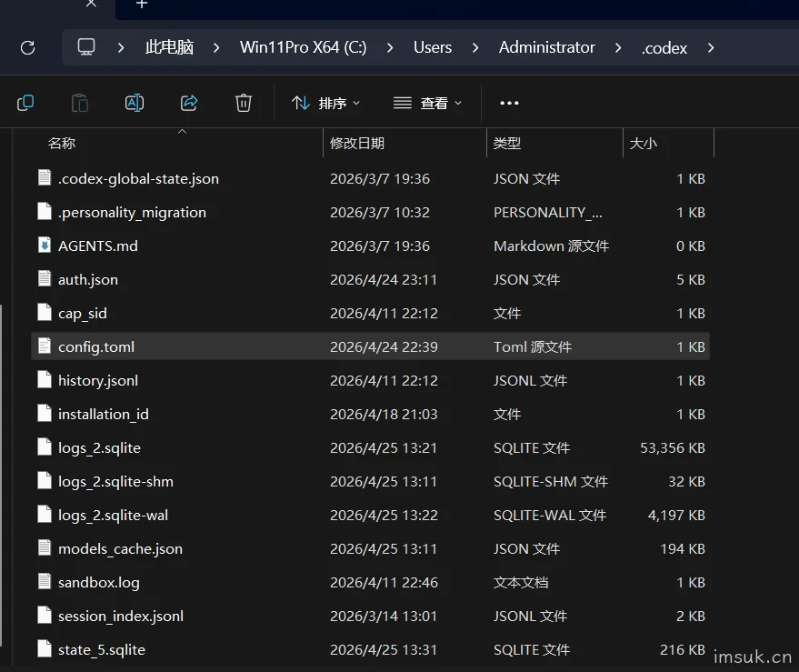Select the auth.json file
Image resolution: width=799 pixels, height=672 pixels.
click(370, 279)
